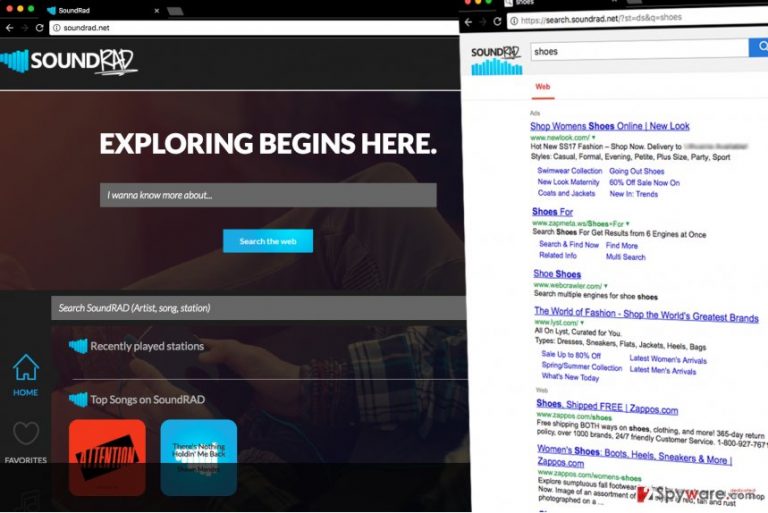The height and width of the screenshot is (513, 768).
Task: Open Shoes, Shipped FREE Zappos.com link
Action: [607, 406]
